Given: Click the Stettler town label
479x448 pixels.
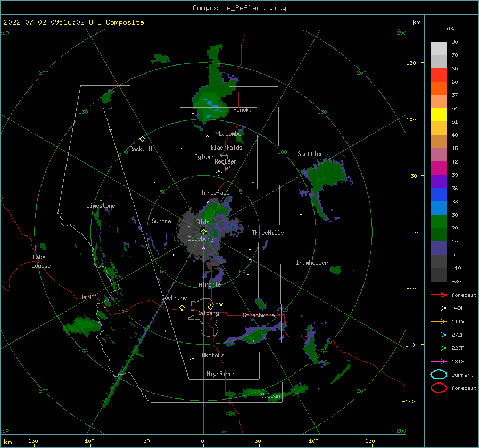Looking at the screenshot, I should click(310, 154).
